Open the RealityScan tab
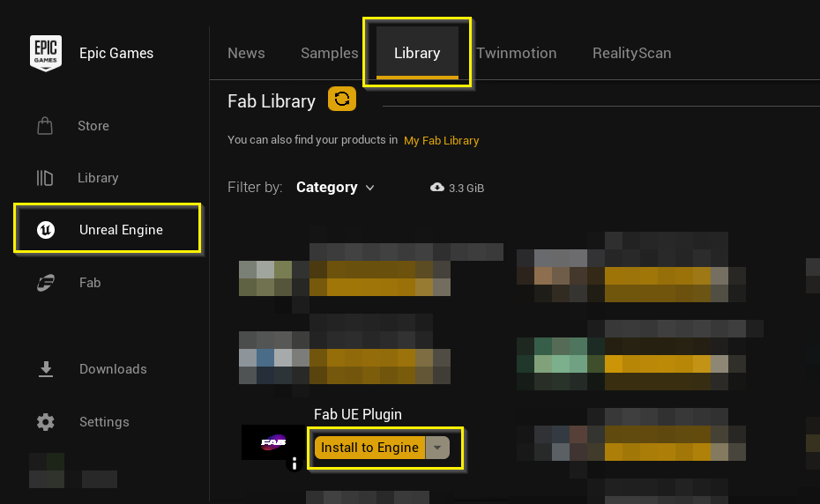 (631, 53)
